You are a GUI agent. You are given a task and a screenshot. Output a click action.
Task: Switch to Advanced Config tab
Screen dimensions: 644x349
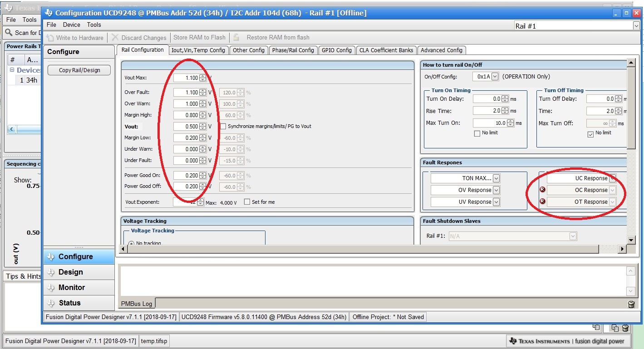[x=442, y=50]
